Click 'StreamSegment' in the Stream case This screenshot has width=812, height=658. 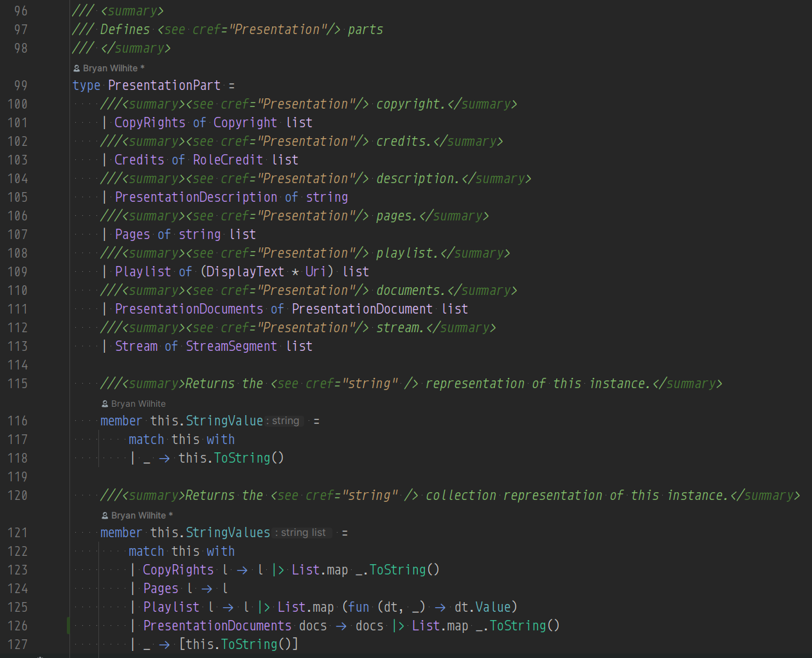231,346
